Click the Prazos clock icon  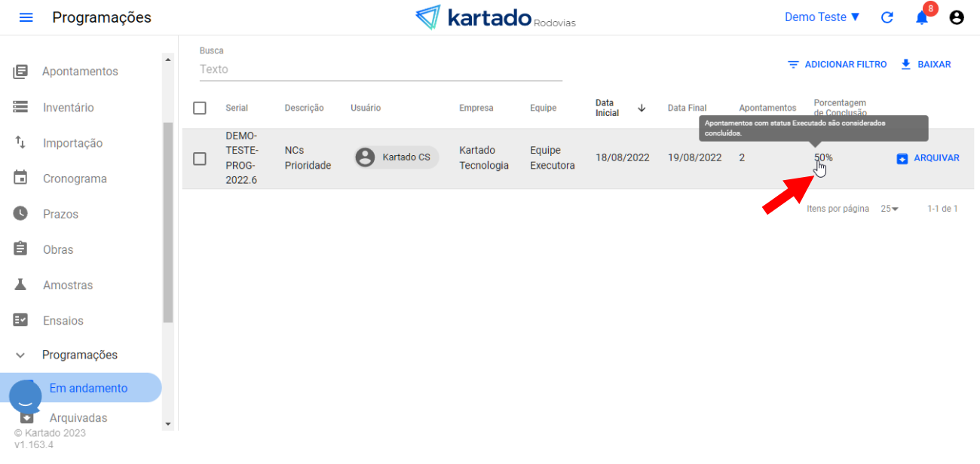(20, 214)
